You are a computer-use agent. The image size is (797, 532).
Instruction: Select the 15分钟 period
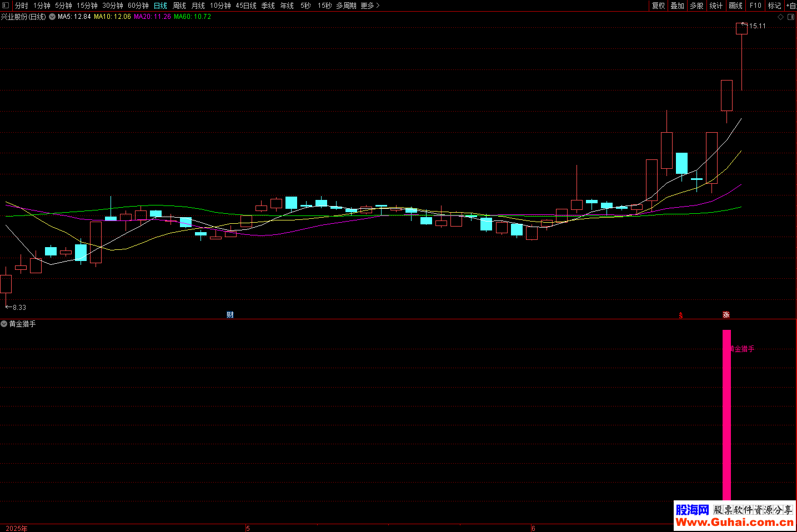(87, 6)
